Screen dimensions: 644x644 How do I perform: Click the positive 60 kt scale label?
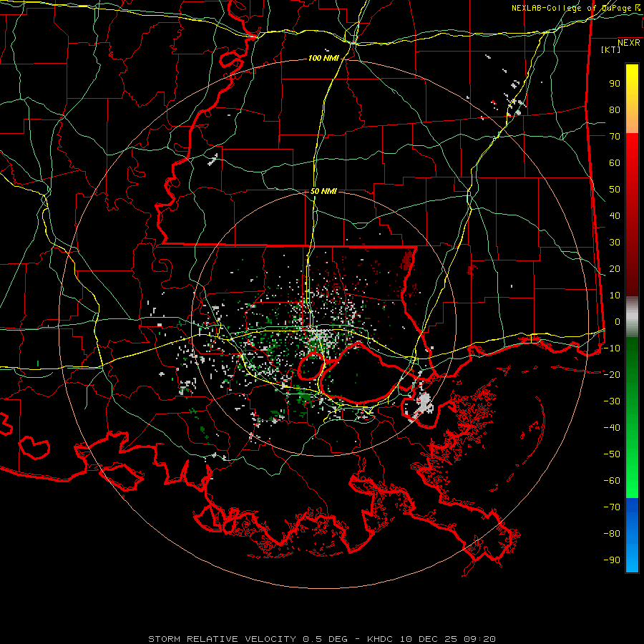point(615,163)
